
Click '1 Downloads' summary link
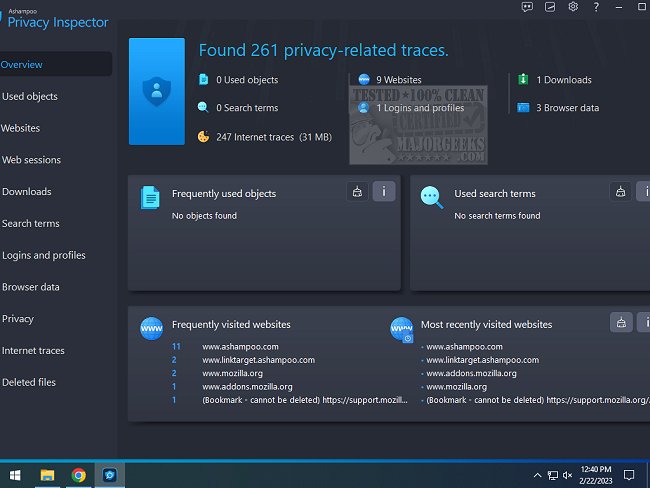[x=564, y=80]
